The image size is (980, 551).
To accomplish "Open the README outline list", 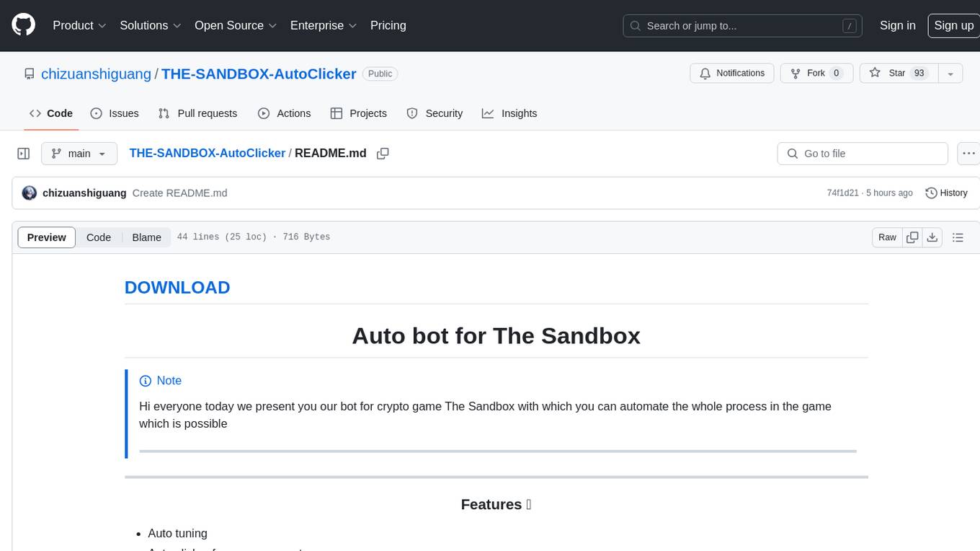I will click(958, 237).
